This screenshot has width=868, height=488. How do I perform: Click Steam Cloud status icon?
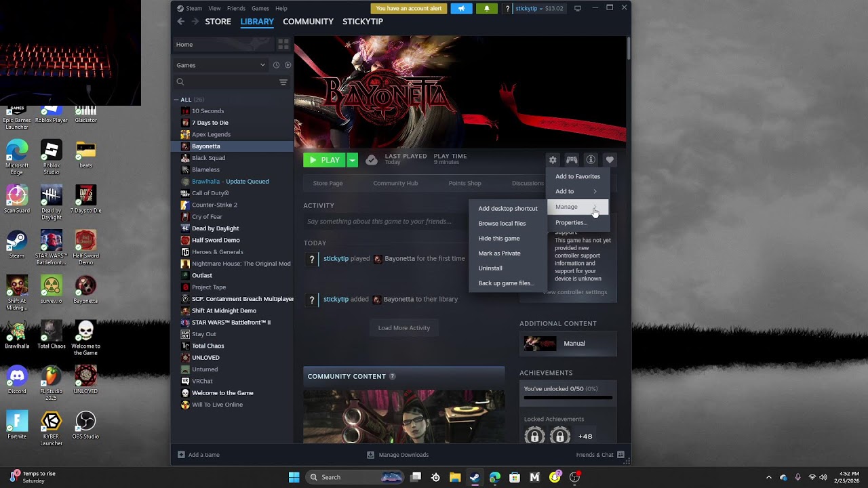pyautogui.click(x=372, y=160)
